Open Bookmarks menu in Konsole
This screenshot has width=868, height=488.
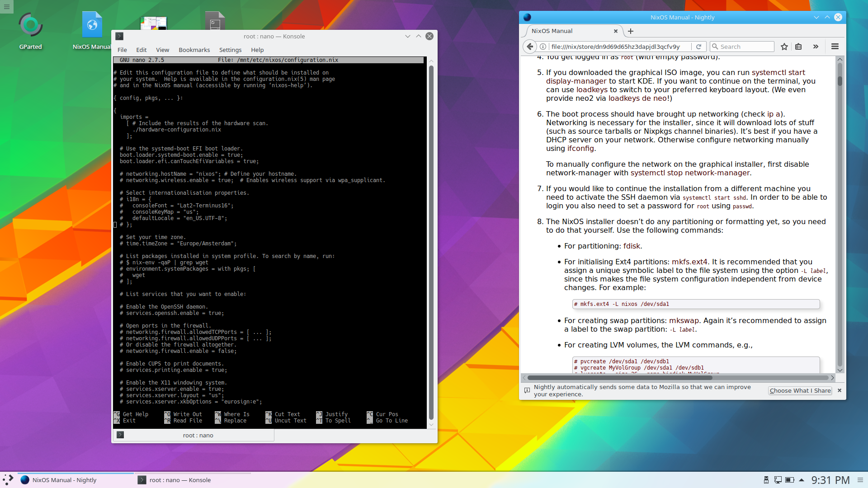pyautogui.click(x=194, y=50)
